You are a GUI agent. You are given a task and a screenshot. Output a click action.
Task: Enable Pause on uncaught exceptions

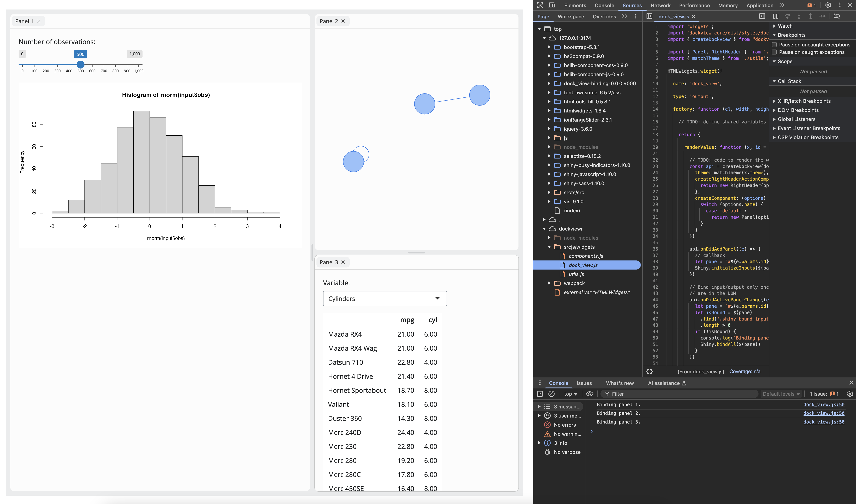pos(774,45)
